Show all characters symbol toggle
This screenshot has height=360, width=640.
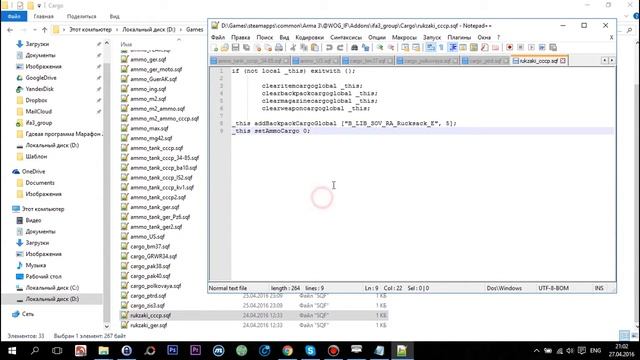tap(441, 48)
